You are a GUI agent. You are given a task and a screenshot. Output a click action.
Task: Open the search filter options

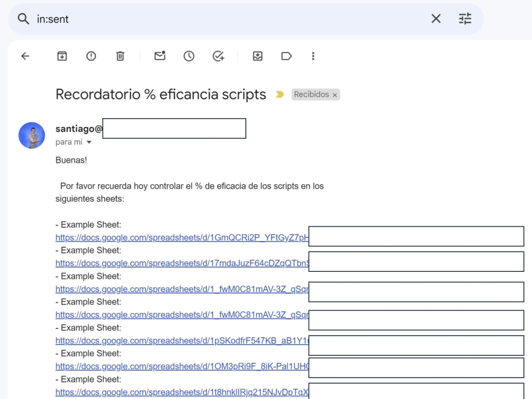click(x=465, y=19)
